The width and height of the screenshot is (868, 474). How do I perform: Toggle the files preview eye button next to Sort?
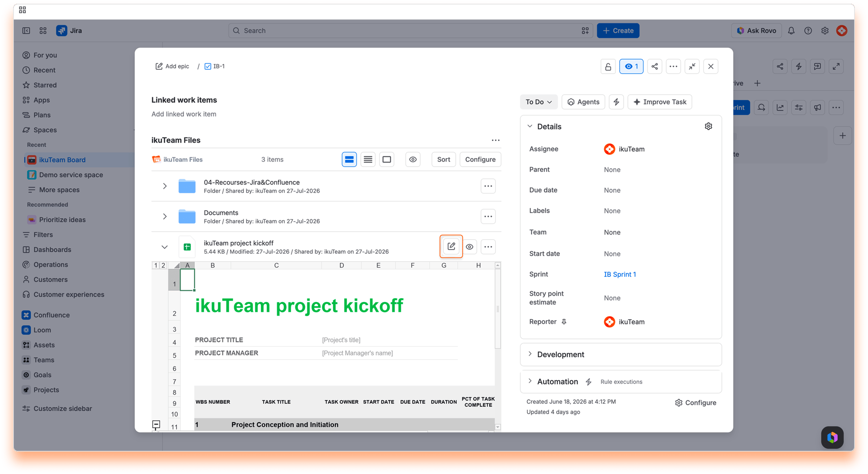point(413,159)
